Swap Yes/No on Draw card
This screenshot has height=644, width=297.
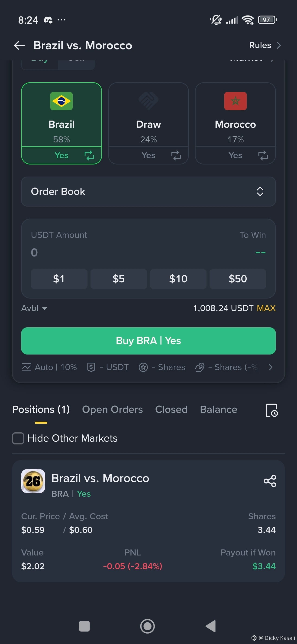point(176,155)
